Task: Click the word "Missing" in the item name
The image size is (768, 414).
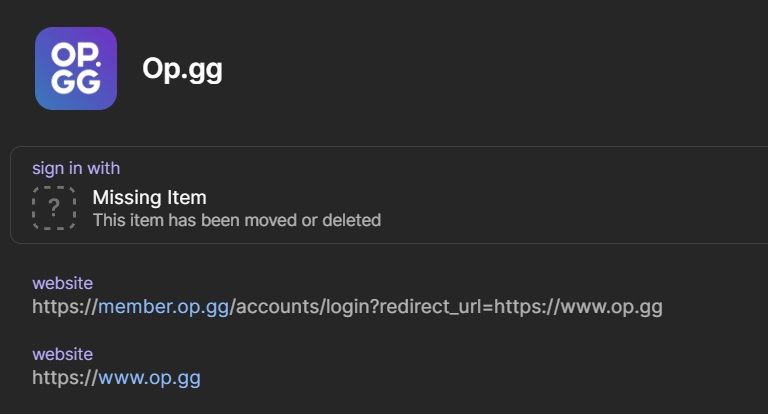Action: pos(126,197)
